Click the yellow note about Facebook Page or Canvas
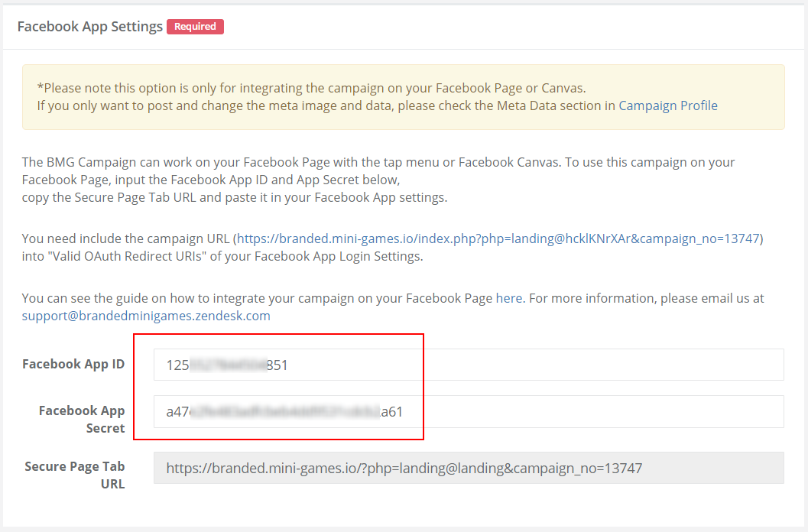This screenshot has height=532, width=808. coord(403,97)
